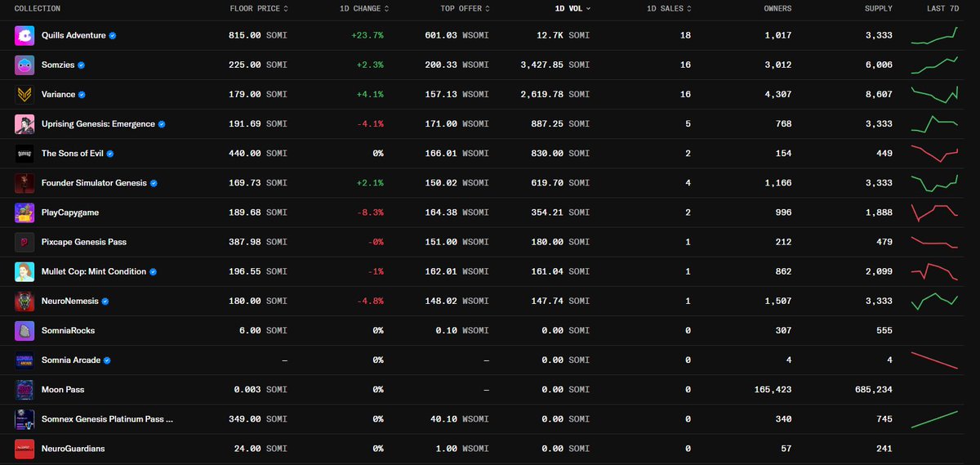This screenshot has width=980, height=465.
Task: Toggle sort on the 1D Vol column
Action: pyautogui.click(x=572, y=8)
